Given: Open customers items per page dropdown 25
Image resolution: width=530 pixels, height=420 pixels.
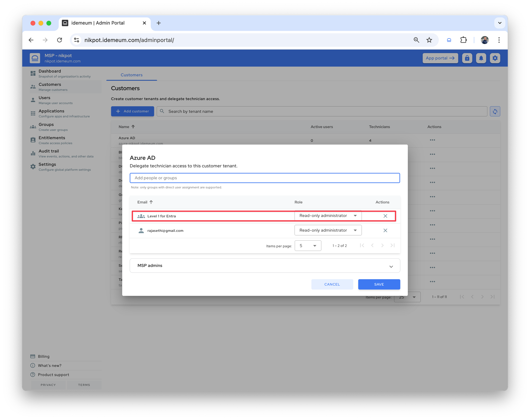Looking at the screenshot, I should [407, 297].
